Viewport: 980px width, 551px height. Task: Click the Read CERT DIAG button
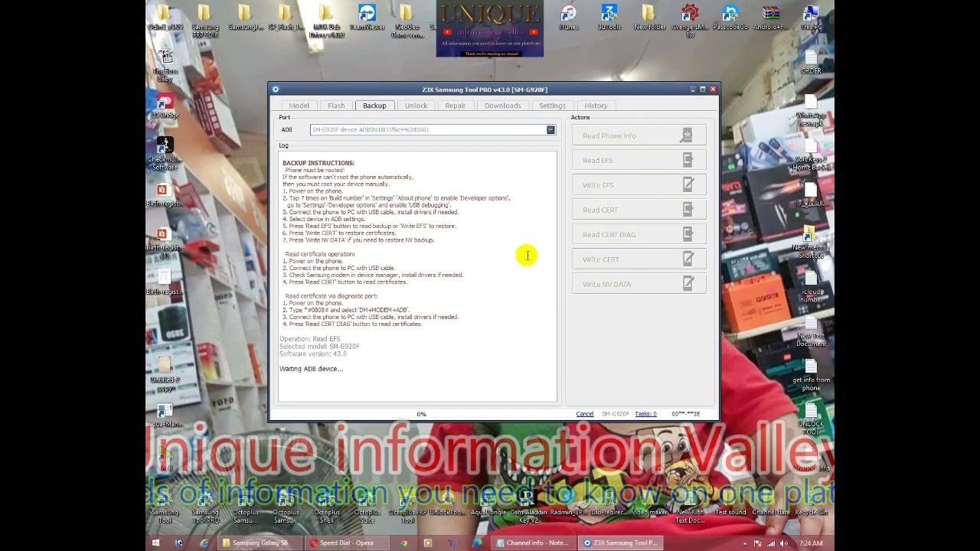click(x=639, y=234)
